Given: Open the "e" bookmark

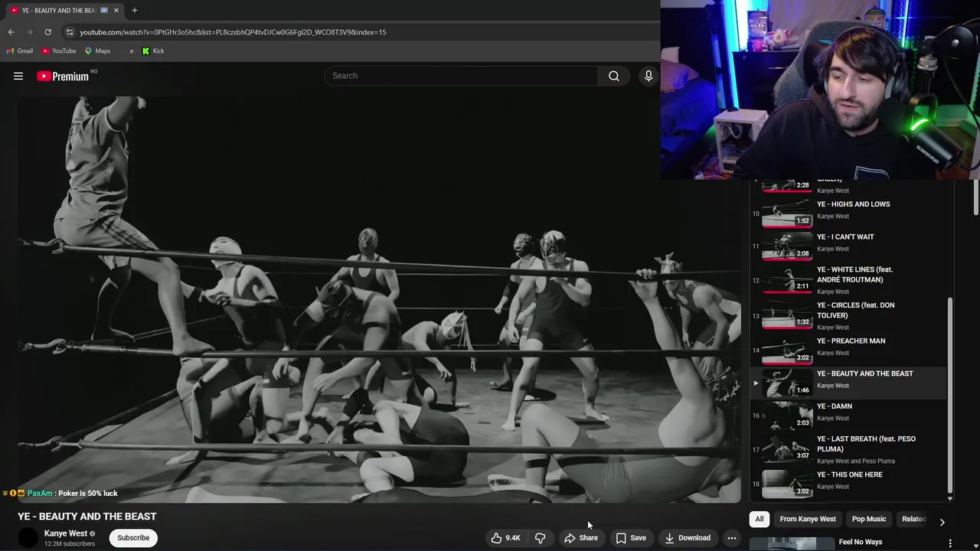Looking at the screenshot, I should (131, 51).
